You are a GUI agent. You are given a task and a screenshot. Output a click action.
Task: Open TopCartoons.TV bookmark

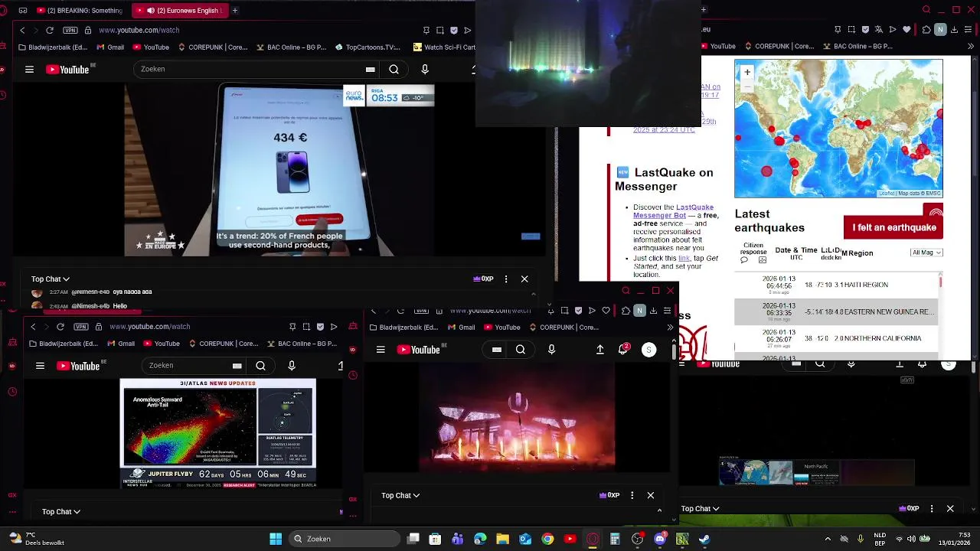point(368,47)
